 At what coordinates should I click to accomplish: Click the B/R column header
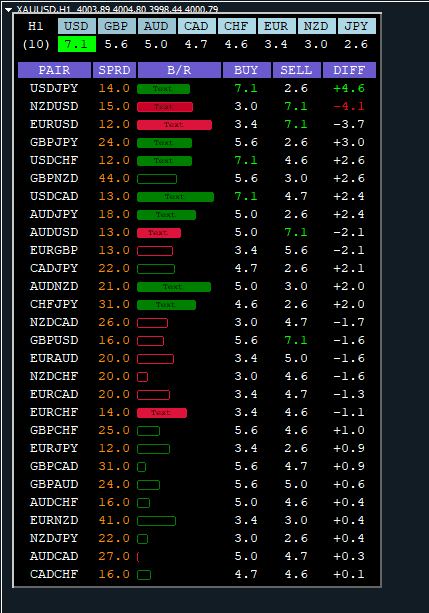pyautogui.click(x=179, y=70)
